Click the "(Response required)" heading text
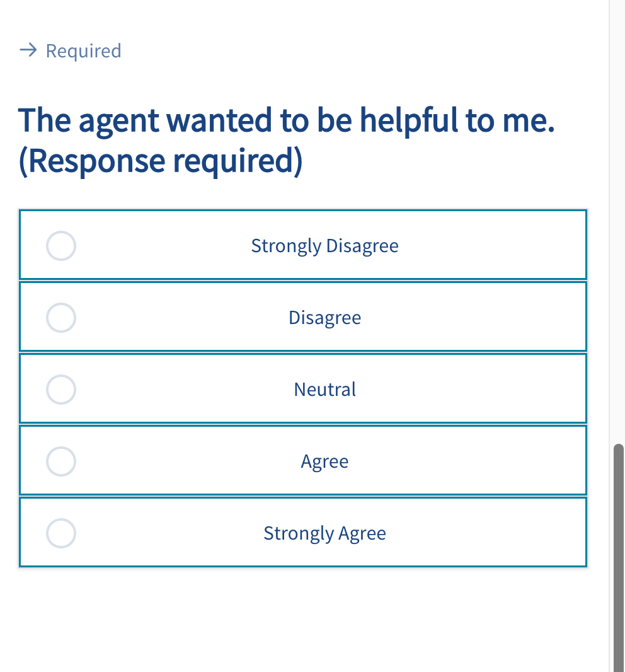The height and width of the screenshot is (672, 625). pos(161,161)
